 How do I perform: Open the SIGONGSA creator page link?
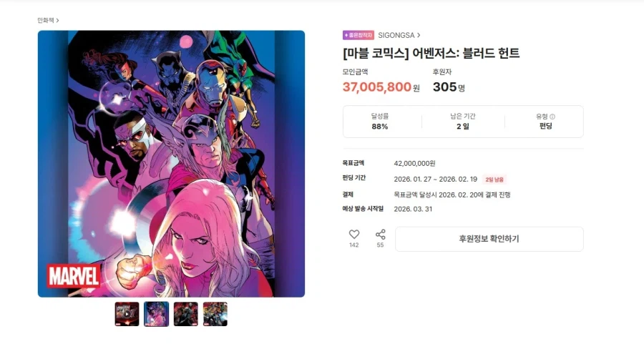tap(396, 35)
